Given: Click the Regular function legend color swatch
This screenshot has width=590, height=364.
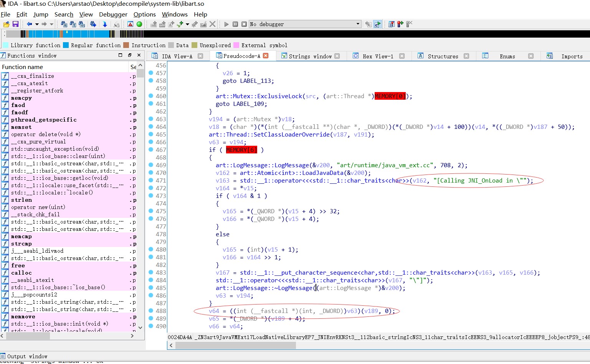Looking at the screenshot, I should pyautogui.click(x=66, y=45).
